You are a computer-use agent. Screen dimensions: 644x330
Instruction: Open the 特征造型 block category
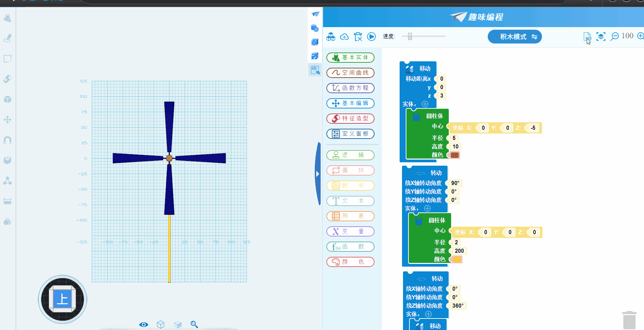350,119
